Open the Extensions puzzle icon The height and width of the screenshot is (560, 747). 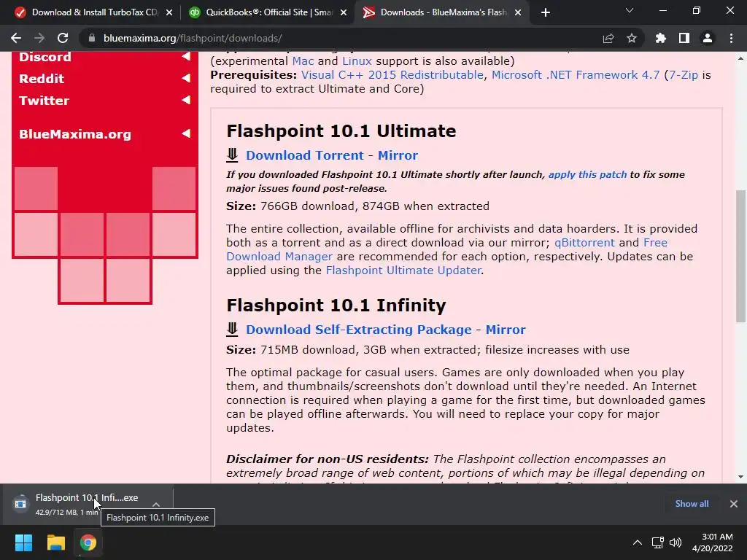point(660,38)
